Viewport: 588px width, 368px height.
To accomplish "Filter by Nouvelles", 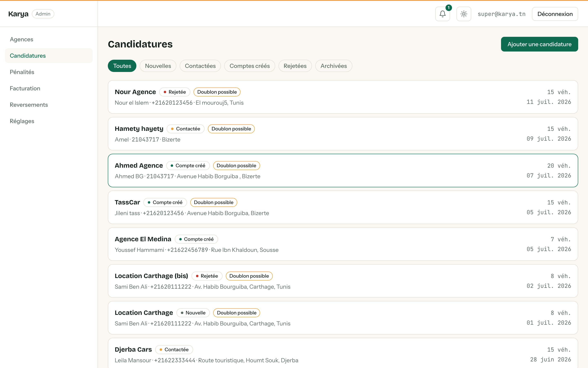I will tap(158, 66).
